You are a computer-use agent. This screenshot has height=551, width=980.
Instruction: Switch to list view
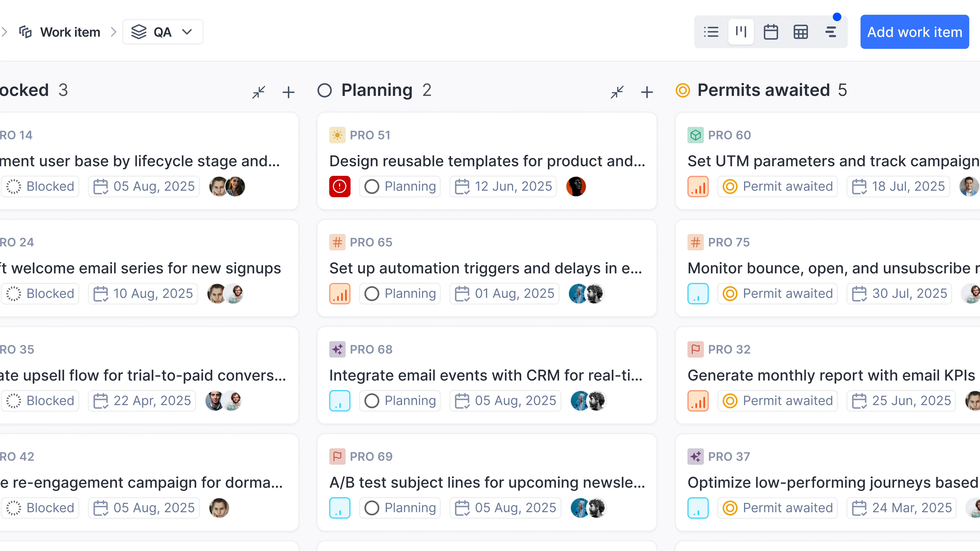click(711, 32)
